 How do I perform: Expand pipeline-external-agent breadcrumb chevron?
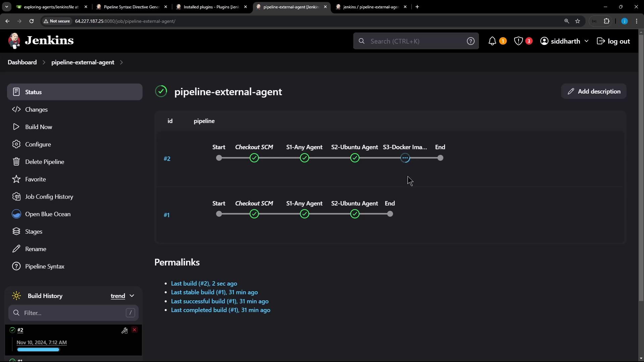(x=121, y=62)
